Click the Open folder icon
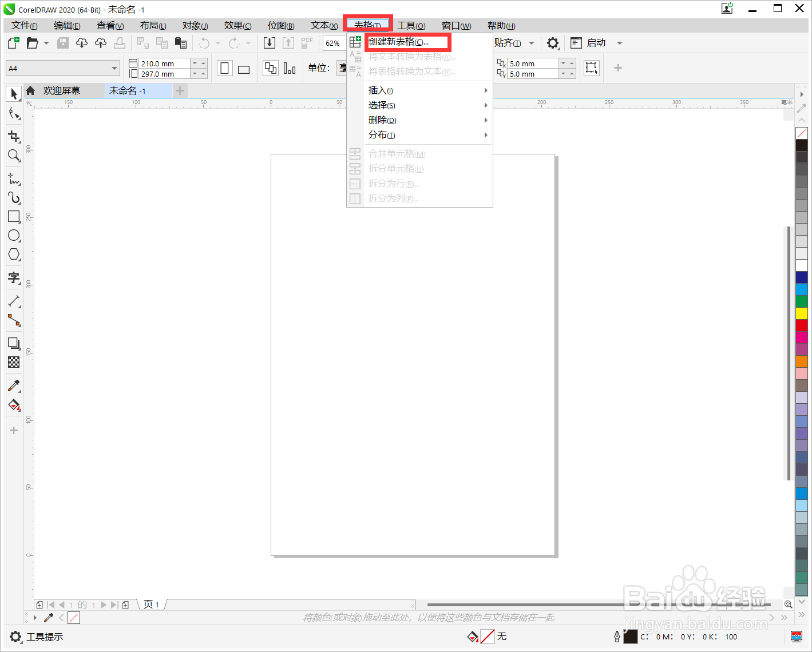 [x=32, y=43]
